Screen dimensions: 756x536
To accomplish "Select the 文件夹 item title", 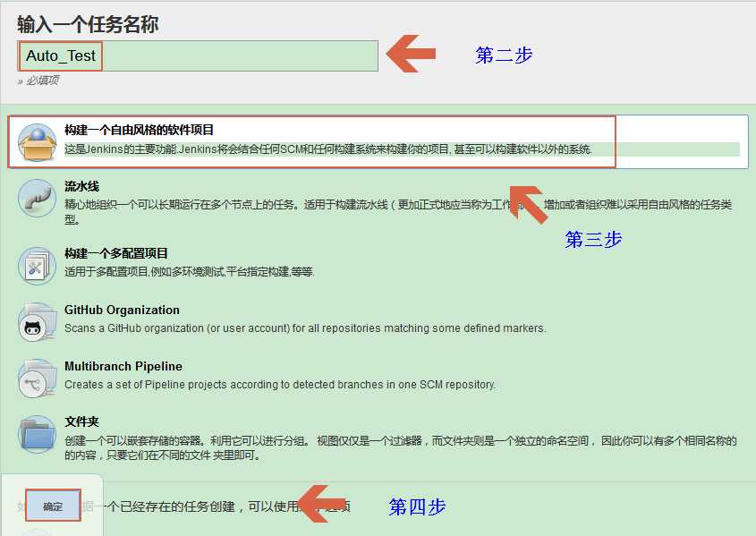I will click(x=82, y=421).
